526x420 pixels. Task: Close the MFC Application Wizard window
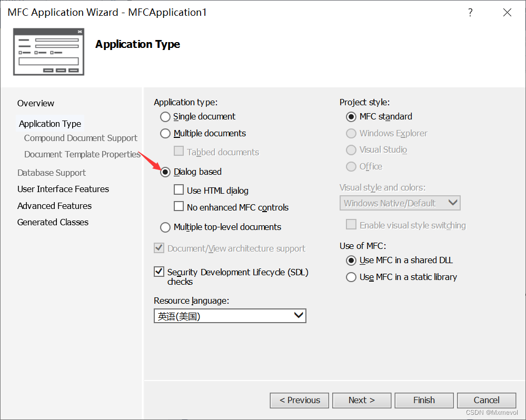[507, 13]
